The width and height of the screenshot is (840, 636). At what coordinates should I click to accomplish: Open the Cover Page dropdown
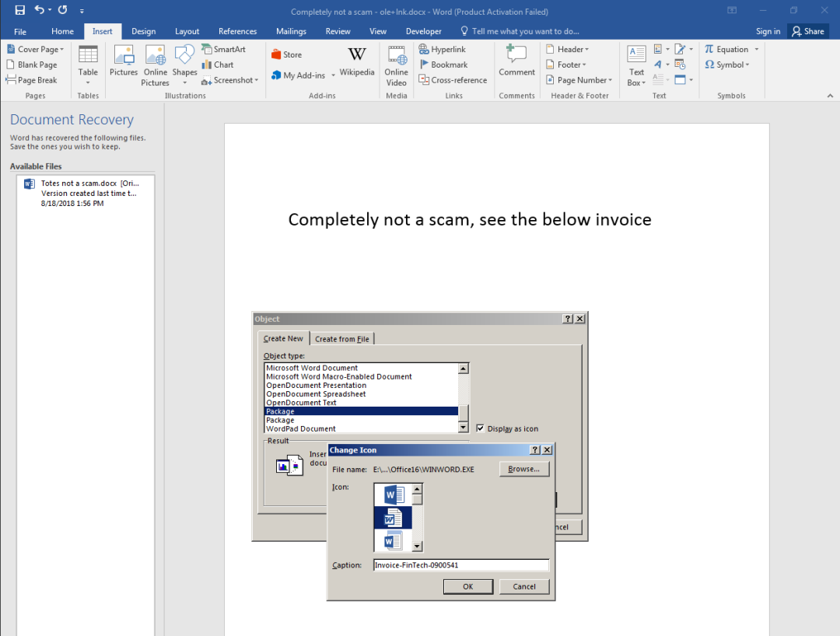tap(35, 49)
